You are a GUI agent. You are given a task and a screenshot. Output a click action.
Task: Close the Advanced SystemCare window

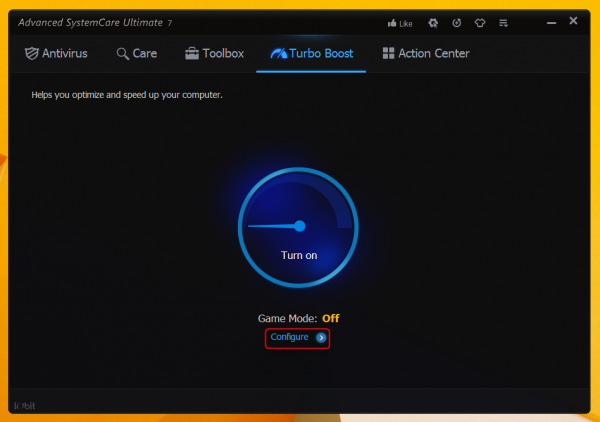[x=573, y=21]
